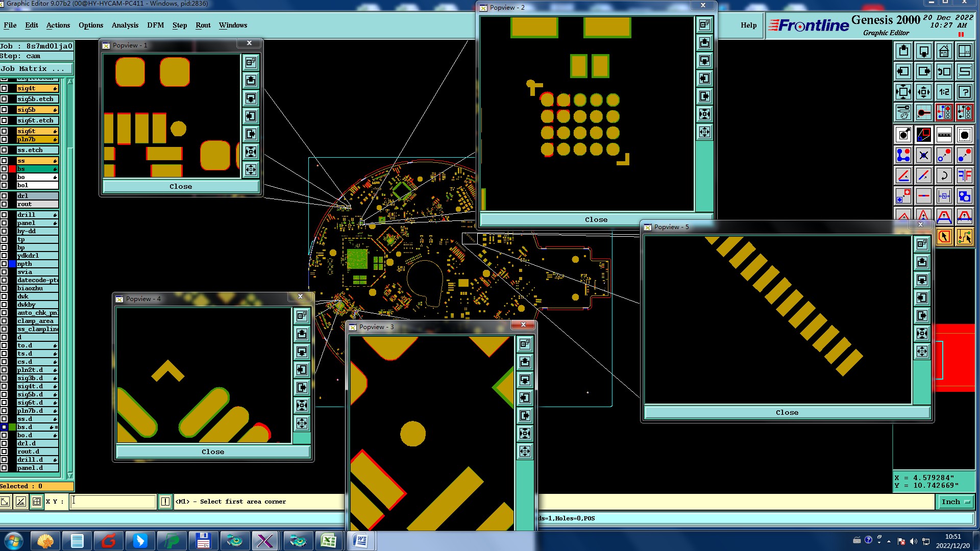Click the home view icon
This screenshot has width=980, height=551.
click(x=944, y=51)
